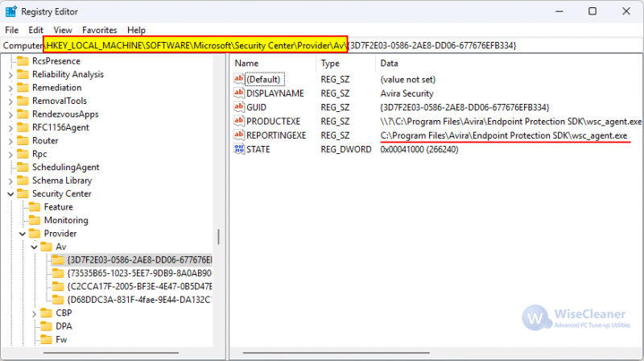Image resolution: width=644 pixels, height=361 pixels.
Task: Collapse the Provider key
Action: [x=23, y=234]
